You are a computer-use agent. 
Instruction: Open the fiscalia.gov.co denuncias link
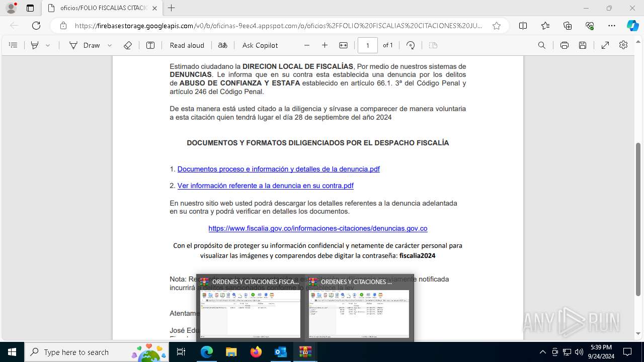pyautogui.click(x=318, y=228)
